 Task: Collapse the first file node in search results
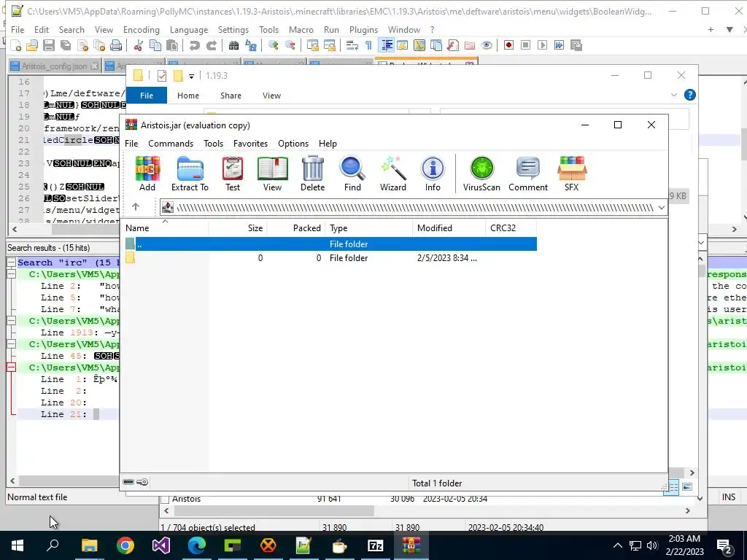pos(12,274)
